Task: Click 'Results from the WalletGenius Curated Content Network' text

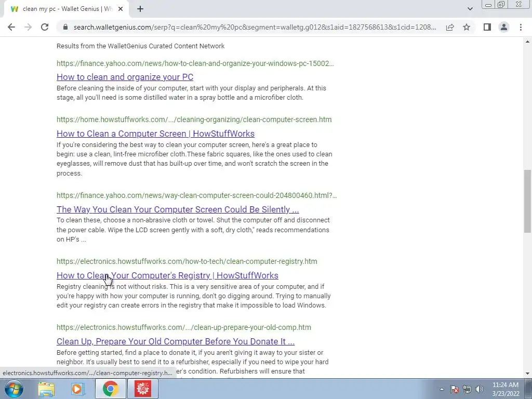Action: tap(140, 46)
